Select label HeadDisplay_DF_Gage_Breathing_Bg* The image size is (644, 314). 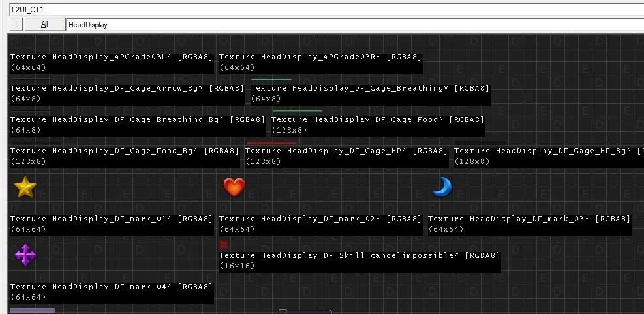[x=138, y=119]
